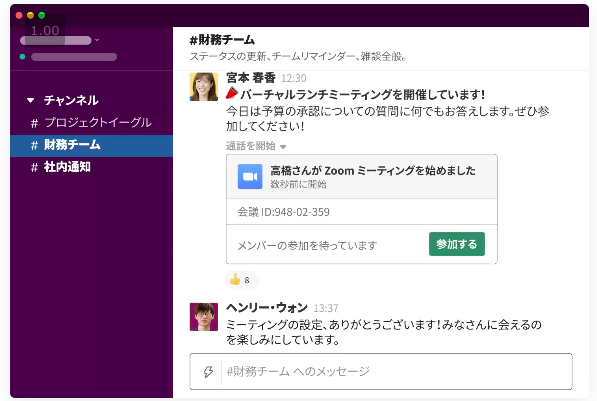Open the workspace name dropdown chevron
The height and width of the screenshot is (401, 597).
(x=97, y=40)
